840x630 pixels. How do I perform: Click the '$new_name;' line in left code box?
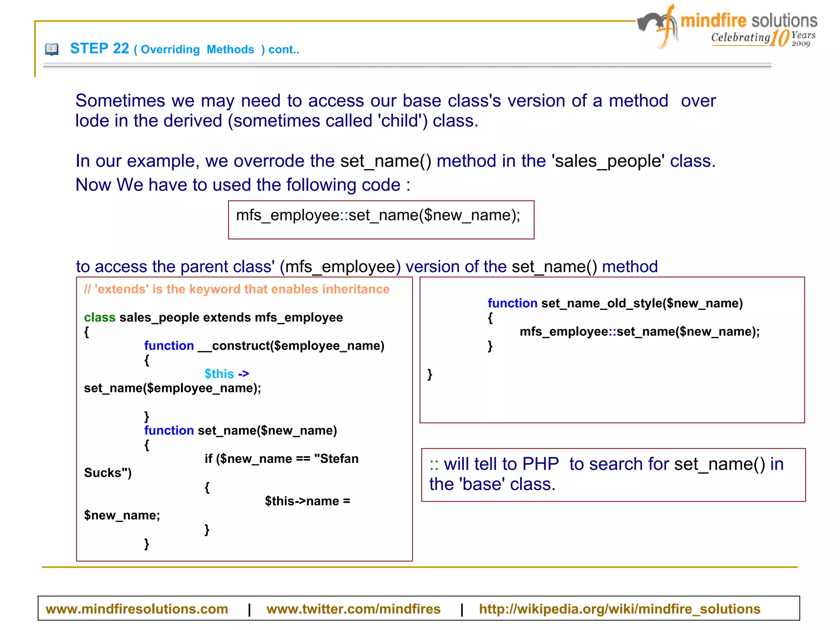click(122, 515)
